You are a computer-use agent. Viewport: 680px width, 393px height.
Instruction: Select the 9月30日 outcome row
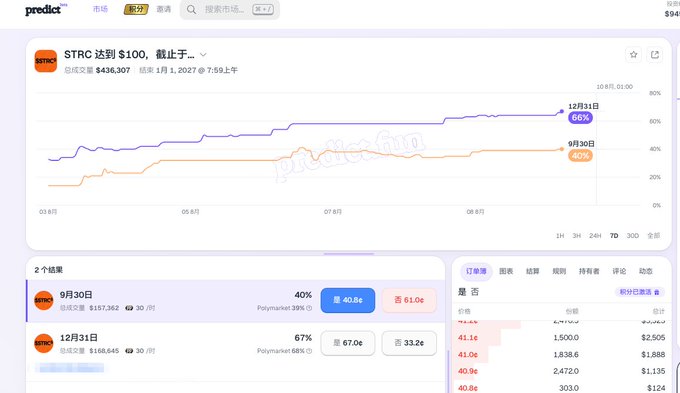pyautogui.click(x=235, y=301)
